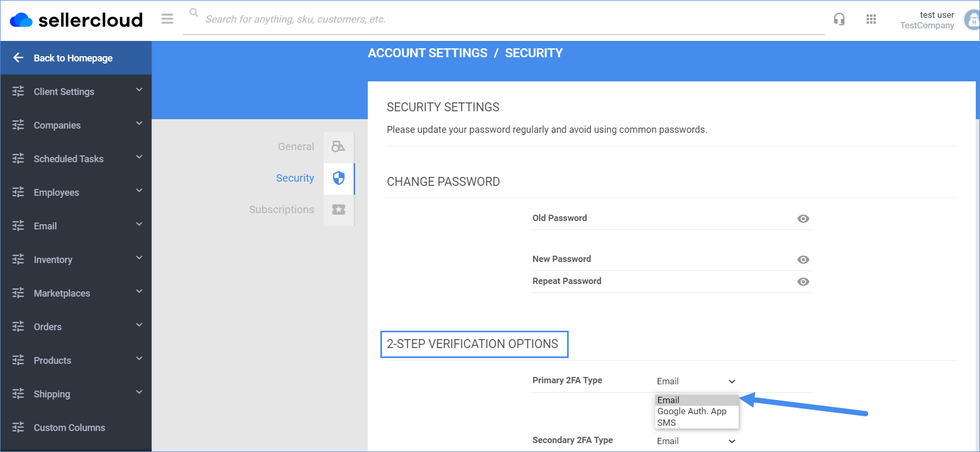This screenshot has width=980, height=452.
Task: Click the Products sliders icon
Action: 18,360
